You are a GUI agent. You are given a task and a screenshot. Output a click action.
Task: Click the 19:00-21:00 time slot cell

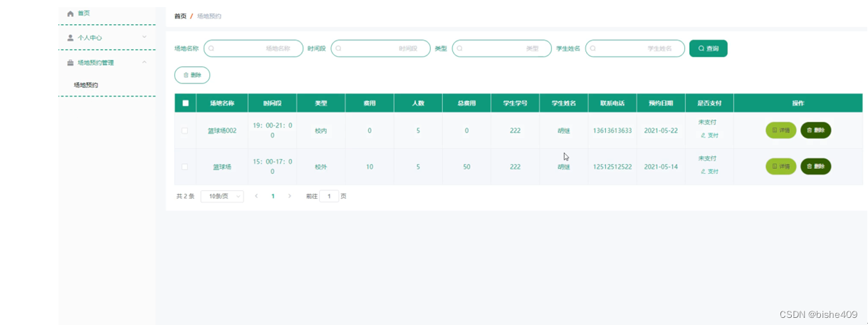coord(272,130)
